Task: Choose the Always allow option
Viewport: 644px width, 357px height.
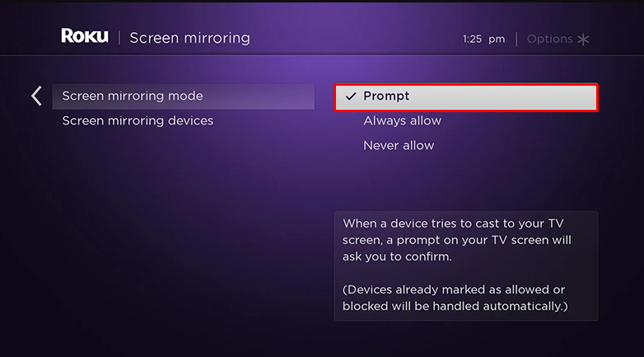Action: [x=402, y=121]
